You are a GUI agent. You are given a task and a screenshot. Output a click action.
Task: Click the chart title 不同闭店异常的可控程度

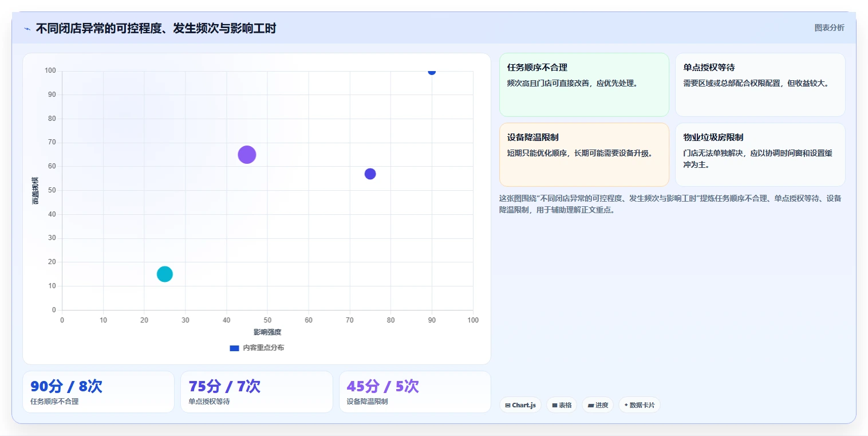(x=156, y=28)
